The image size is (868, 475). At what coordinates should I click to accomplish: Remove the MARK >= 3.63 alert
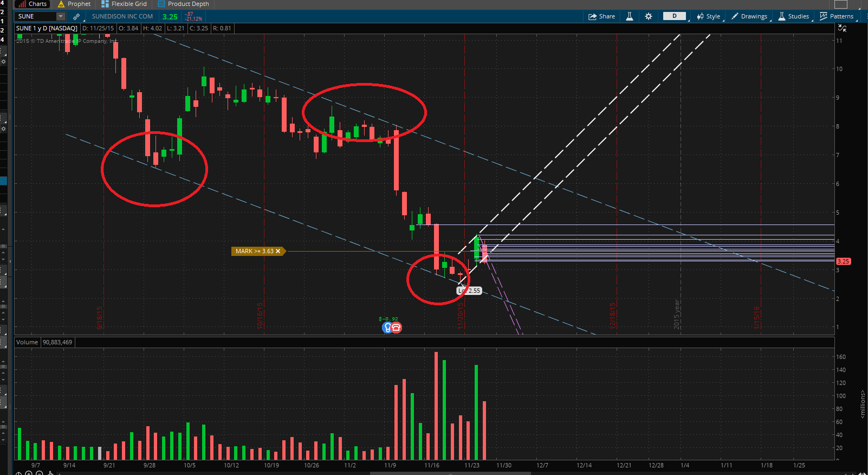(278, 251)
